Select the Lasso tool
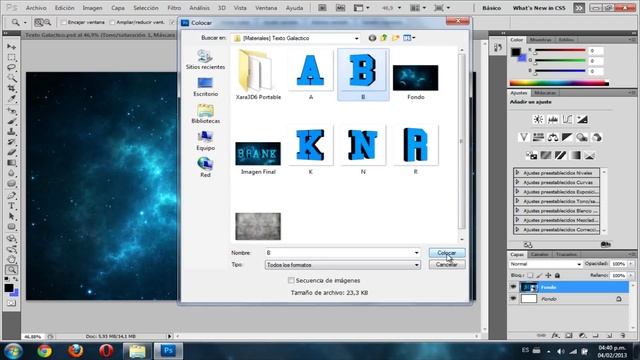The height and width of the screenshot is (360, 640). pos(11,68)
